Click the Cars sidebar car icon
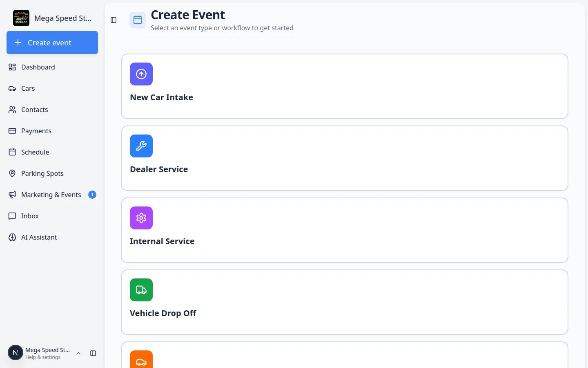The image size is (588, 368). 12,88
